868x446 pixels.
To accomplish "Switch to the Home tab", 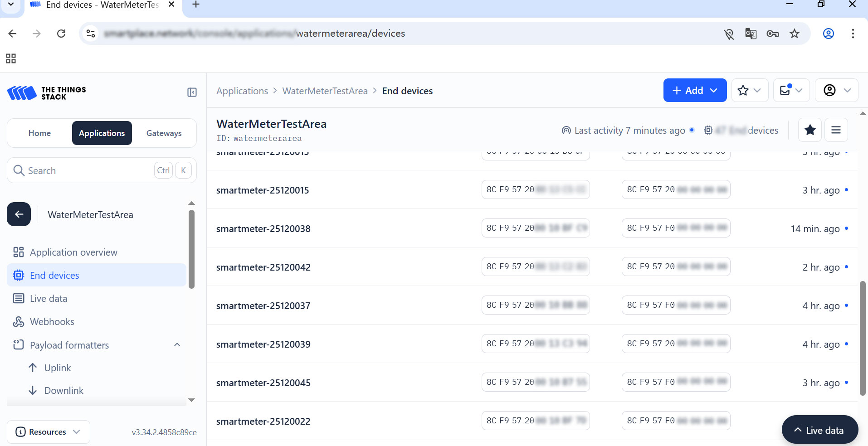I will tap(39, 133).
